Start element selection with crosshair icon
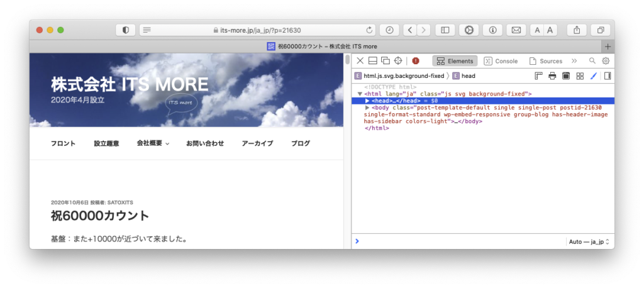Viewport: 644px width, 288px height. pyautogui.click(x=397, y=61)
